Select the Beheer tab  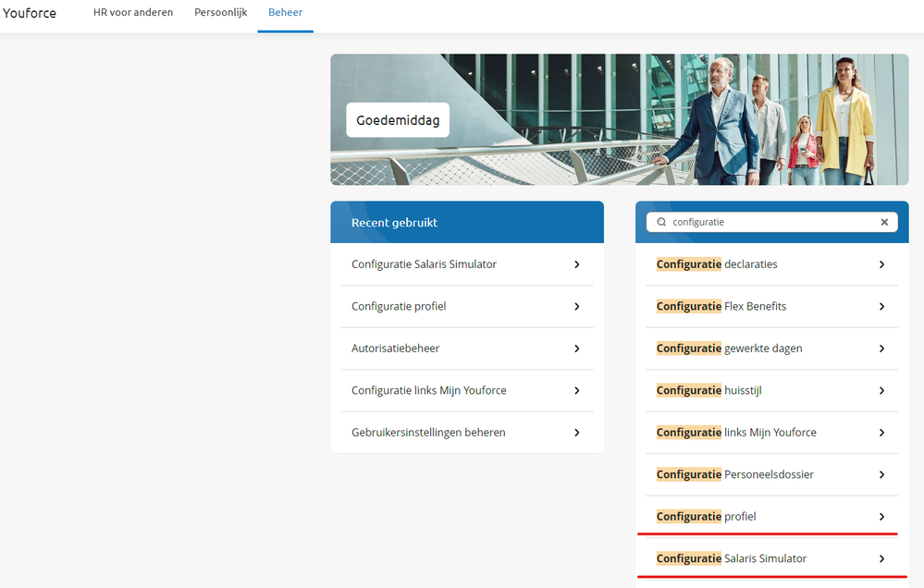pyautogui.click(x=285, y=12)
